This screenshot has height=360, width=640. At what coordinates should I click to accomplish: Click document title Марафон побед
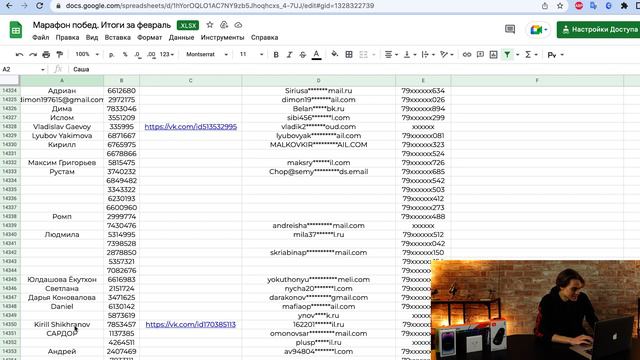pyautogui.click(x=102, y=25)
